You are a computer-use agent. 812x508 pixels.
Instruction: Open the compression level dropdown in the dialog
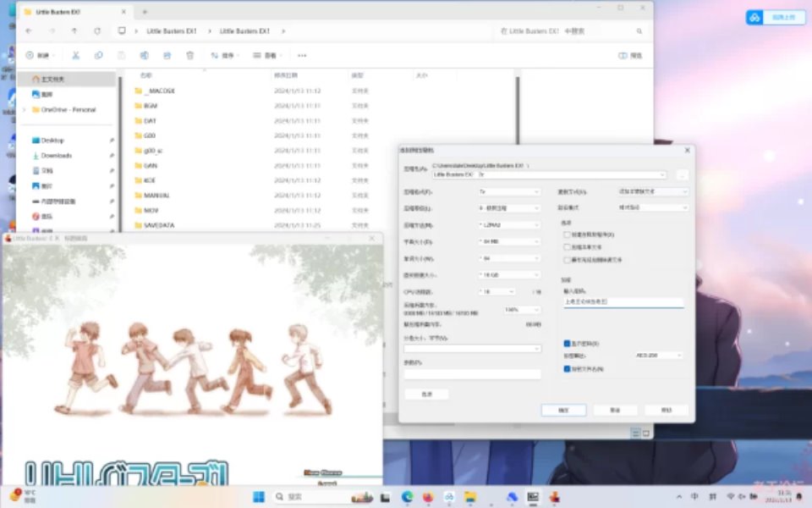pyautogui.click(x=508, y=208)
